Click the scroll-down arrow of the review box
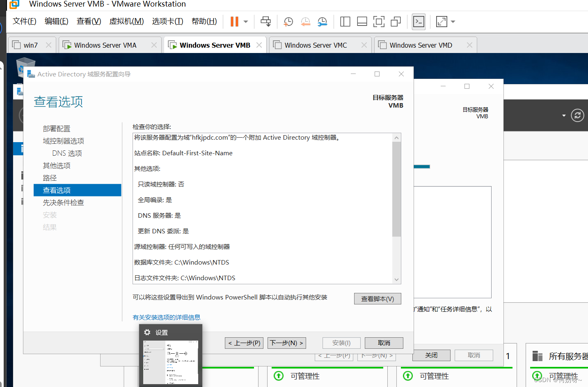The width and height of the screenshot is (588, 387). [x=396, y=279]
